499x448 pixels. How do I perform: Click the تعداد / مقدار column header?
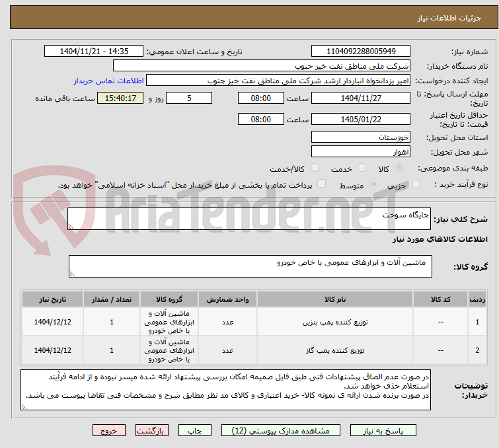[112, 299]
